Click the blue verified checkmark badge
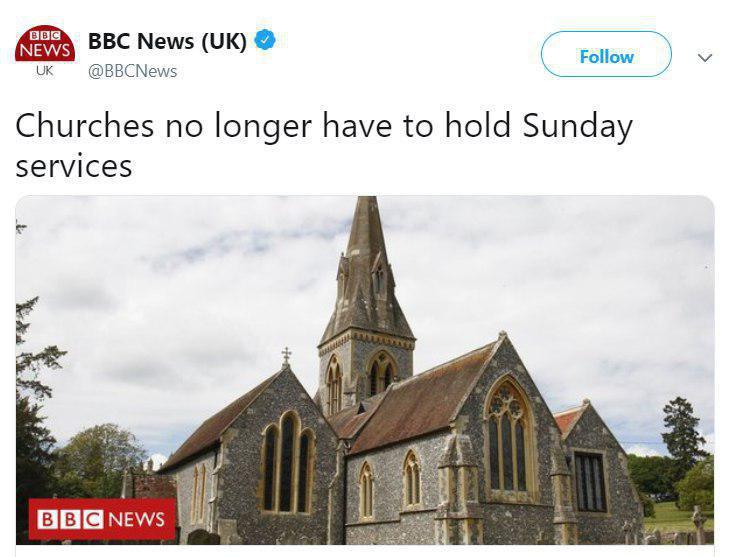Image resolution: width=731 pixels, height=557 pixels. coord(265,40)
